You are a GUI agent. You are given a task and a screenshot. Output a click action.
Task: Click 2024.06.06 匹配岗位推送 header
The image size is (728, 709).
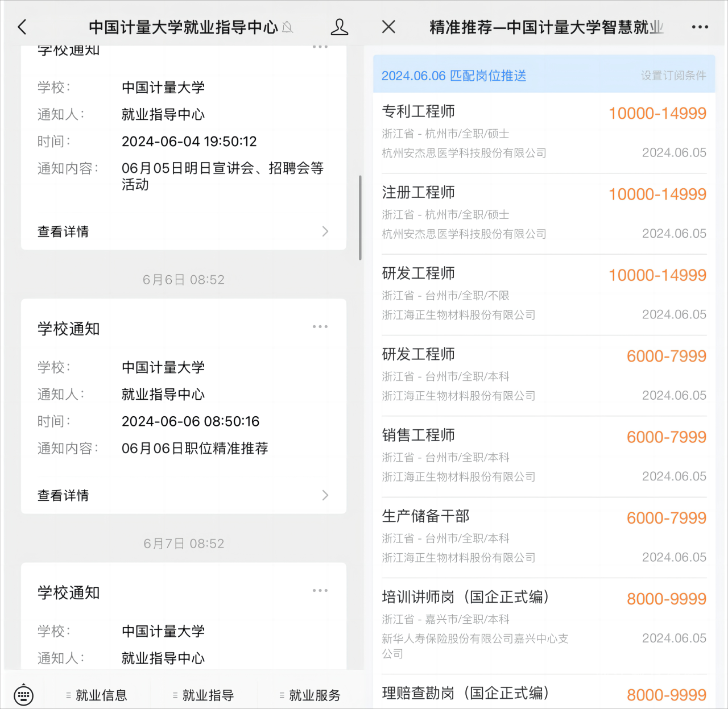454,76
